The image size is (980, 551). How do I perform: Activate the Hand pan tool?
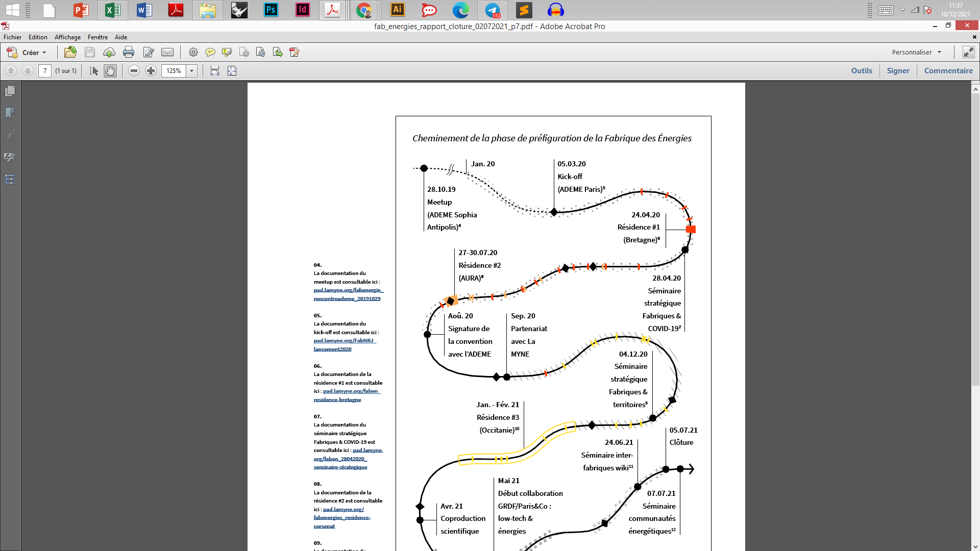[110, 71]
